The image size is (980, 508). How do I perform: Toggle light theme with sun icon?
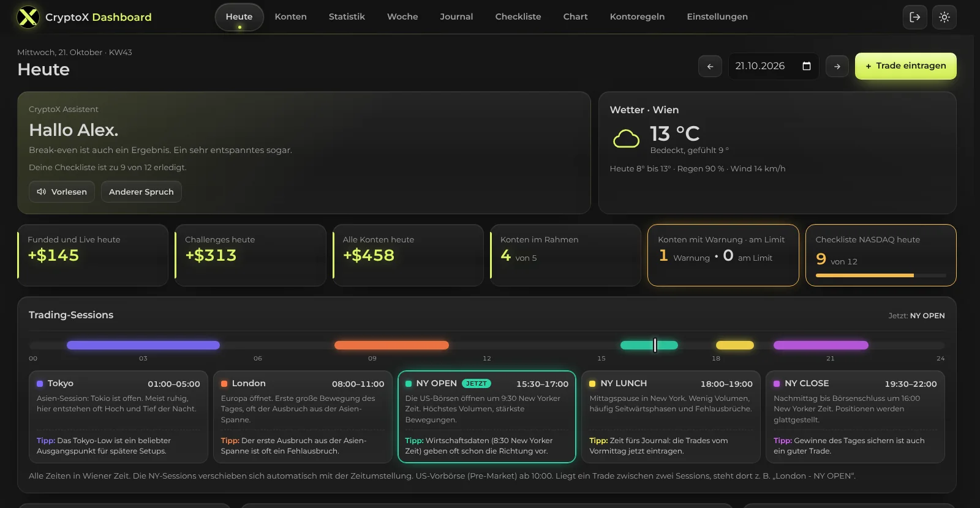tap(944, 17)
